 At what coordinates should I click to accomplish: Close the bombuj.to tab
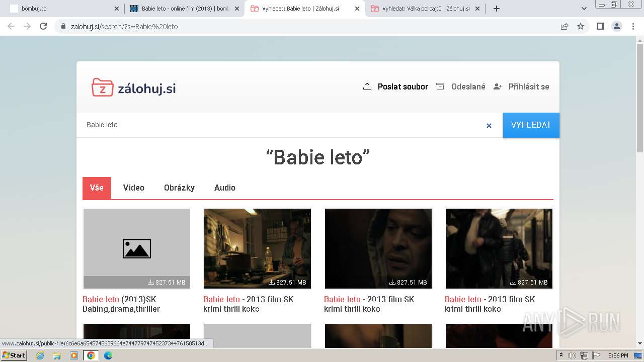117,9
